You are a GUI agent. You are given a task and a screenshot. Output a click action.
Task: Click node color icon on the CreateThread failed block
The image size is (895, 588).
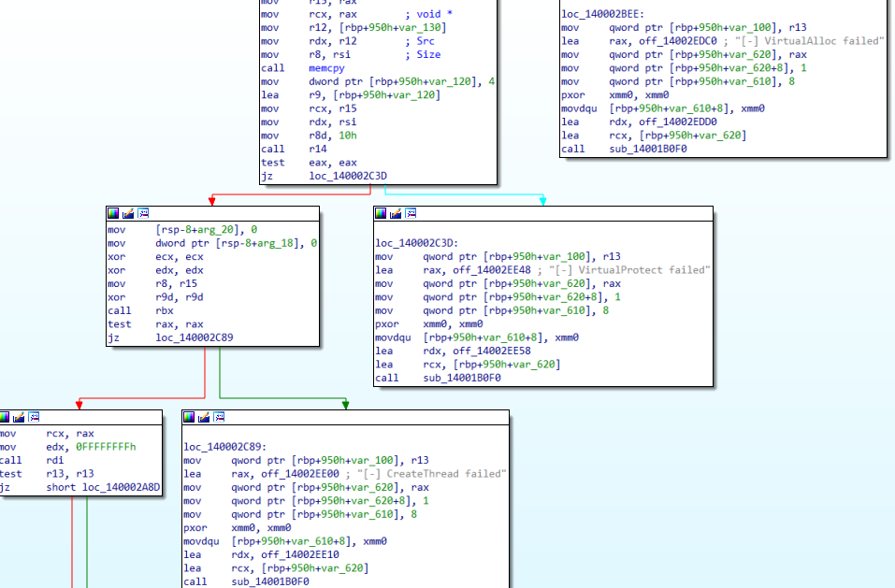coord(191,417)
